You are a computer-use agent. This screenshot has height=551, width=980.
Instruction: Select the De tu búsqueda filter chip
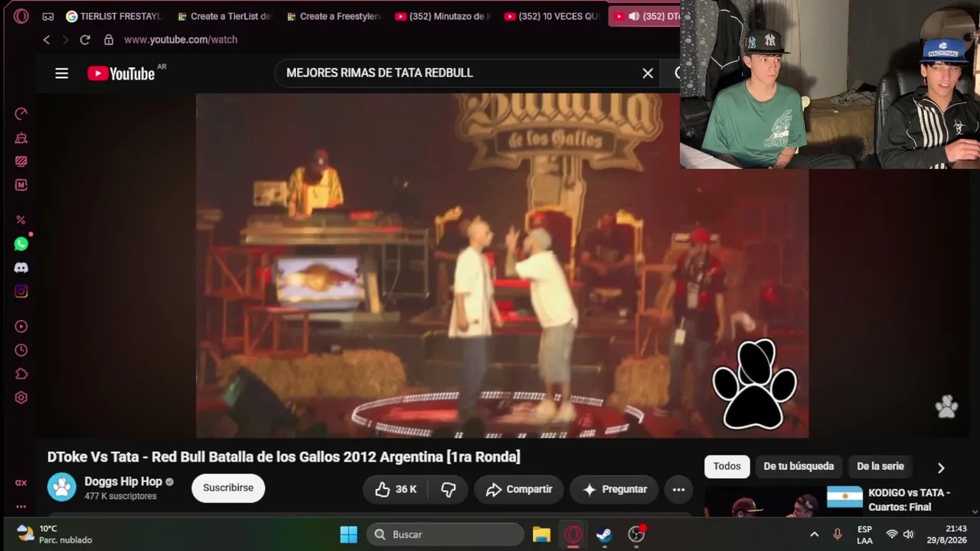point(799,466)
